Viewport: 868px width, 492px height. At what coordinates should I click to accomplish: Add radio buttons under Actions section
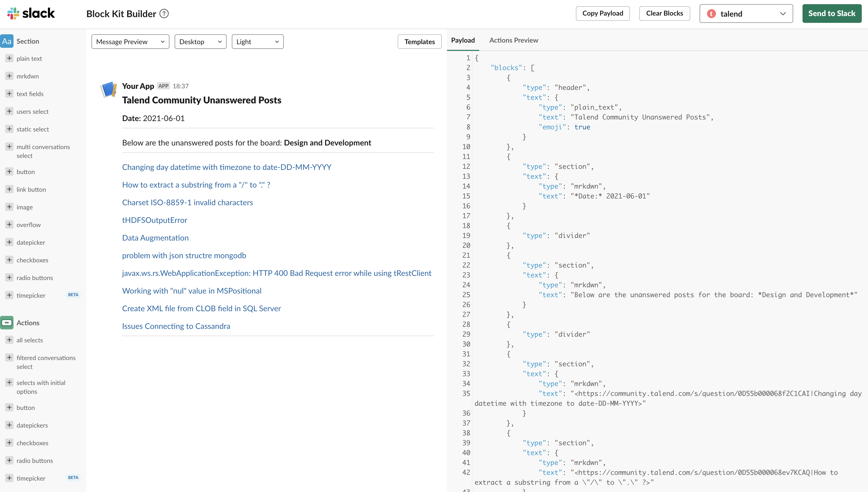pos(35,460)
